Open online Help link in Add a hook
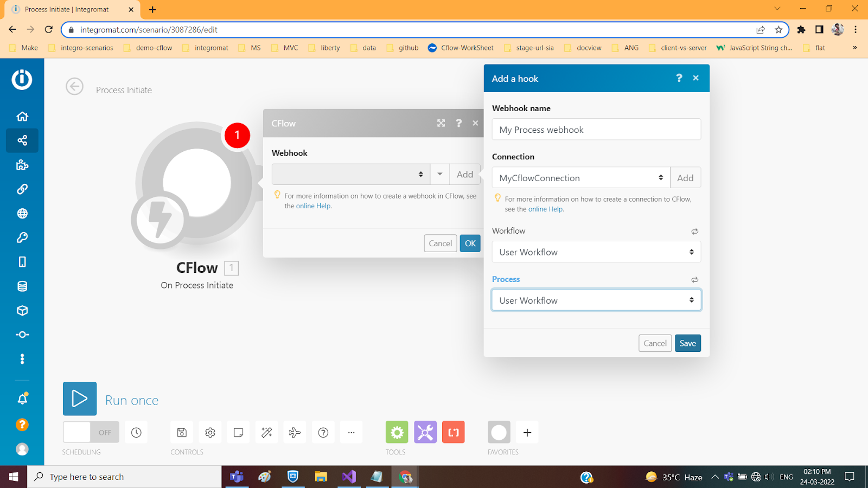The height and width of the screenshot is (488, 868). (546, 209)
